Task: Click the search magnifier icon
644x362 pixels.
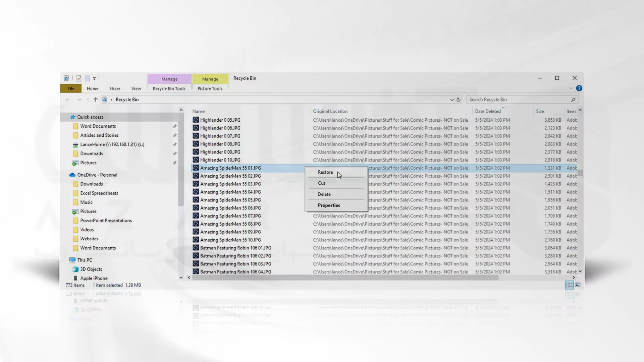Action: tap(573, 100)
